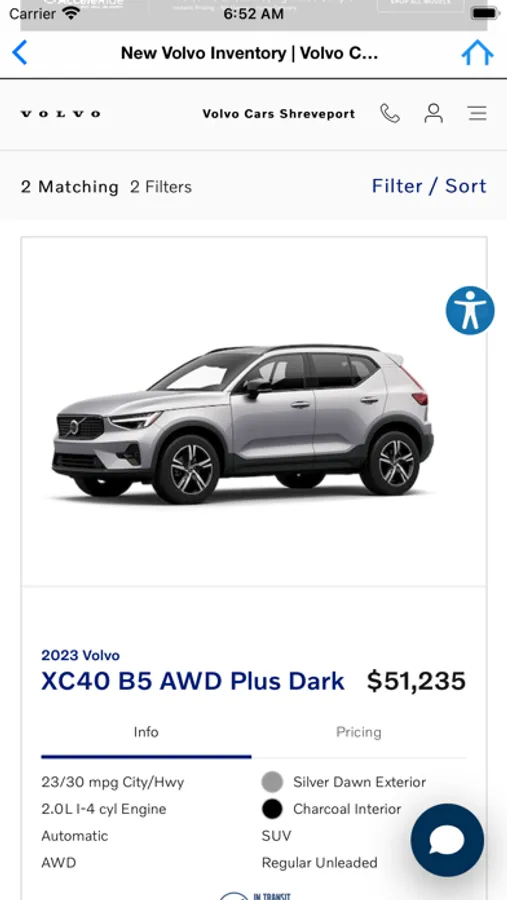Viewport: 507px width, 900px height.
Task: Open the XC40 B5 AWD Plus Dark listing
Action: (192, 681)
